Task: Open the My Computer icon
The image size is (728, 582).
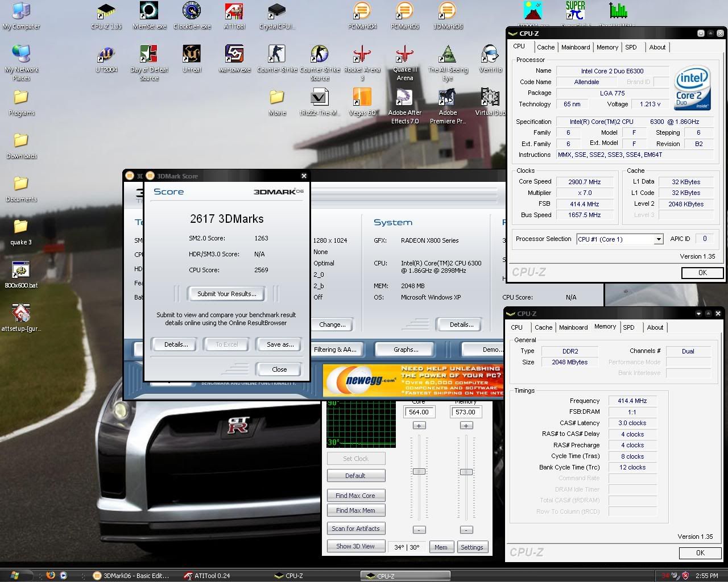Action: pos(21,15)
